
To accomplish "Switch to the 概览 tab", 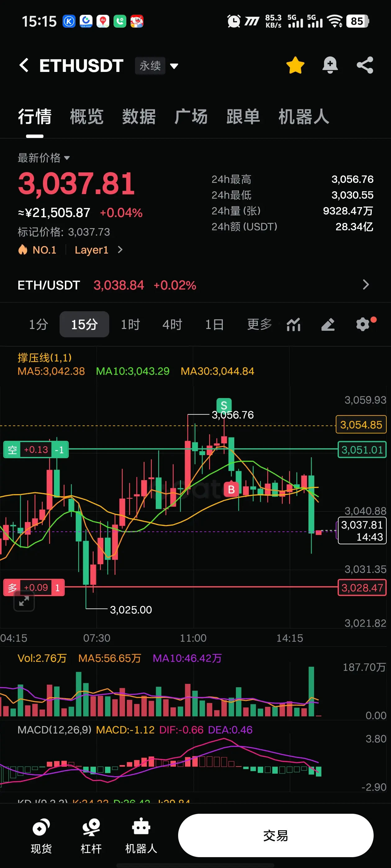I will (87, 117).
